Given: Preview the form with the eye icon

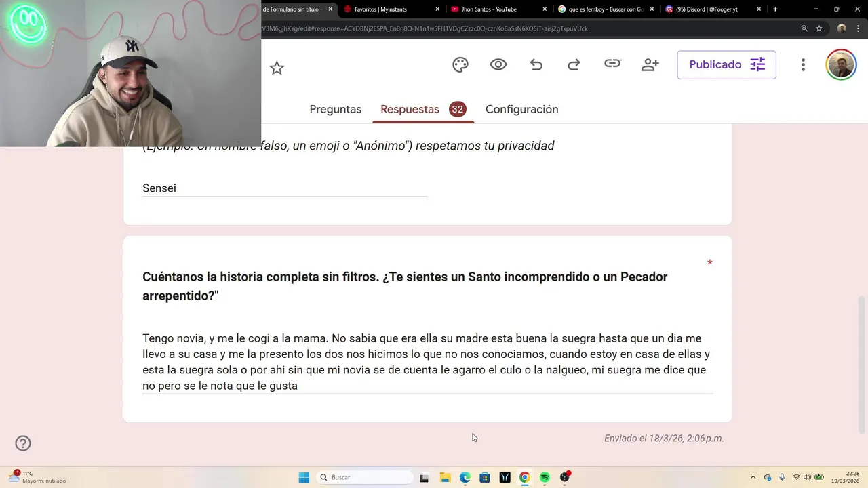Looking at the screenshot, I should pos(498,64).
